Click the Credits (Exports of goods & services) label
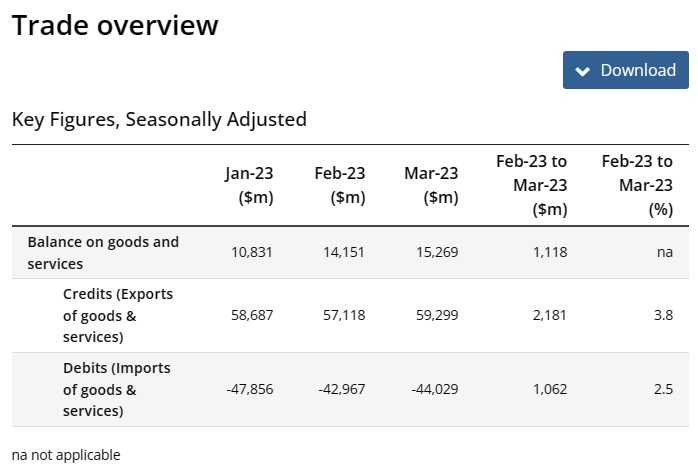 click(x=118, y=315)
